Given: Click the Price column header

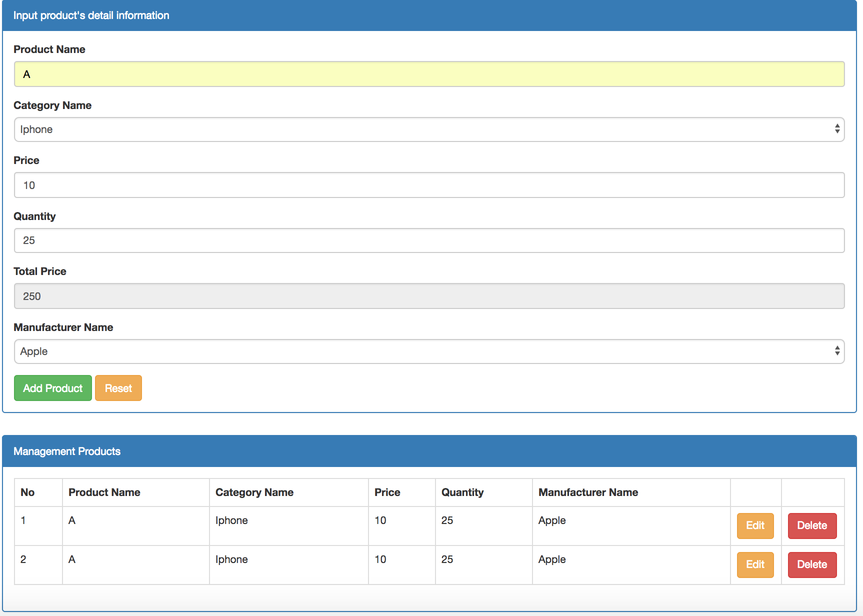Looking at the screenshot, I should click(x=387, y=492).
